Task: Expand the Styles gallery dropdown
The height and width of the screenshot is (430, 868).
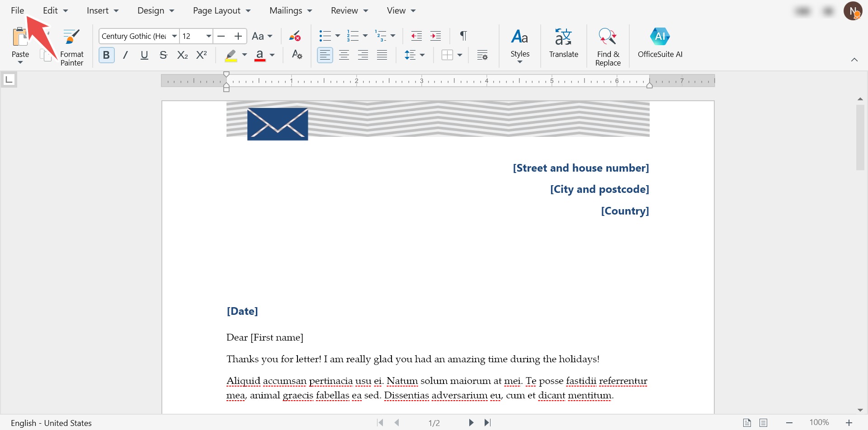Action: (520, 62)
